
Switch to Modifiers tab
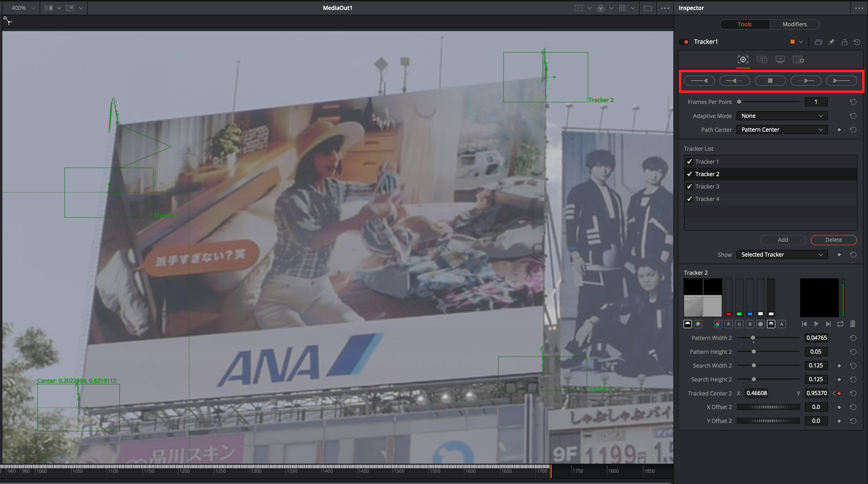point(794,24)
